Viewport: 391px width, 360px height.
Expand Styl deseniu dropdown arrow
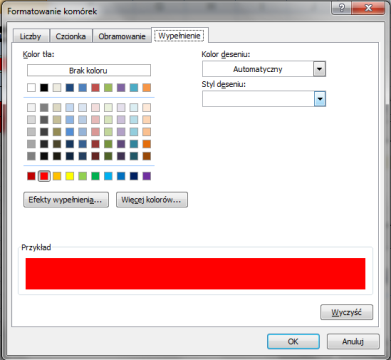coord(320,99)
